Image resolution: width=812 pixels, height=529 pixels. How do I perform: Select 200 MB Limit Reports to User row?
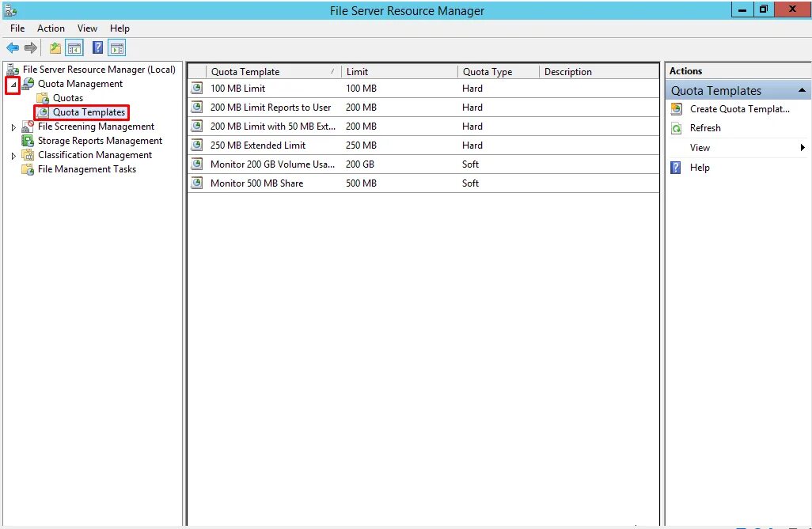pyautogui.click(x=423, y=108)
